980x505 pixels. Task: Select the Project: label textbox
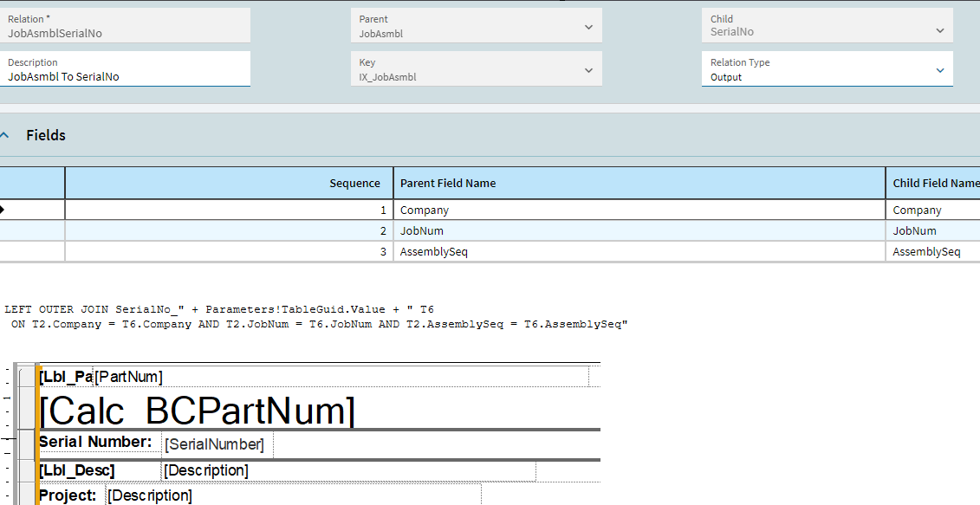71,495
